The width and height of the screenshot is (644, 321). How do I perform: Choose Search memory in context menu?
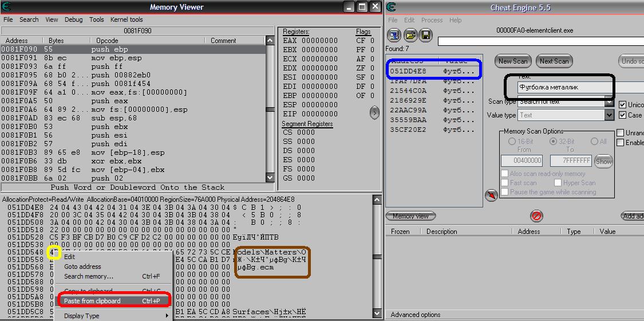tap(114, 276)
